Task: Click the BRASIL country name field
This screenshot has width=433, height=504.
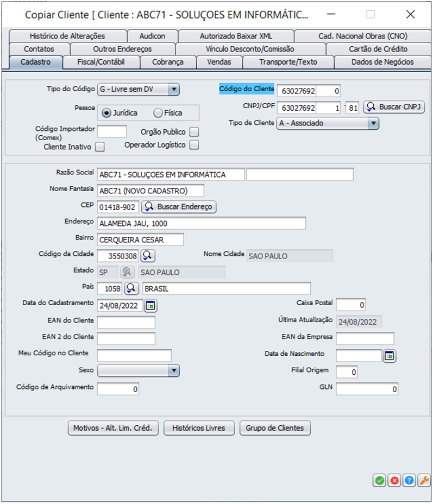Action: (x=227, y=288)
